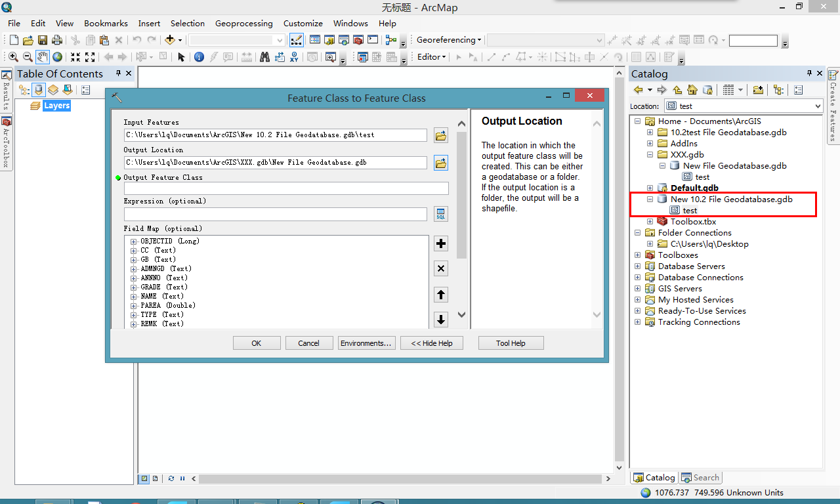Open a map document with folder icon
The width and height of the screenshot is (840, 504).
pos(28,40)
